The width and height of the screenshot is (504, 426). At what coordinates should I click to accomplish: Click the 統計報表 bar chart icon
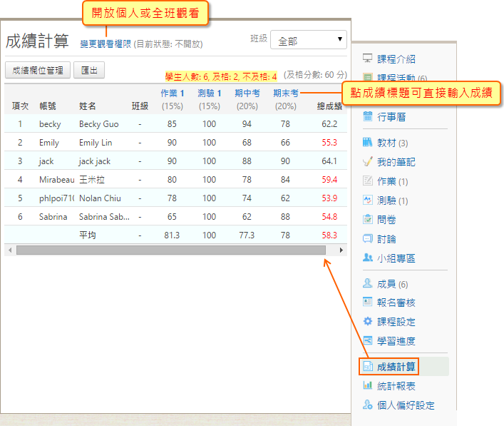pos(368,386)
